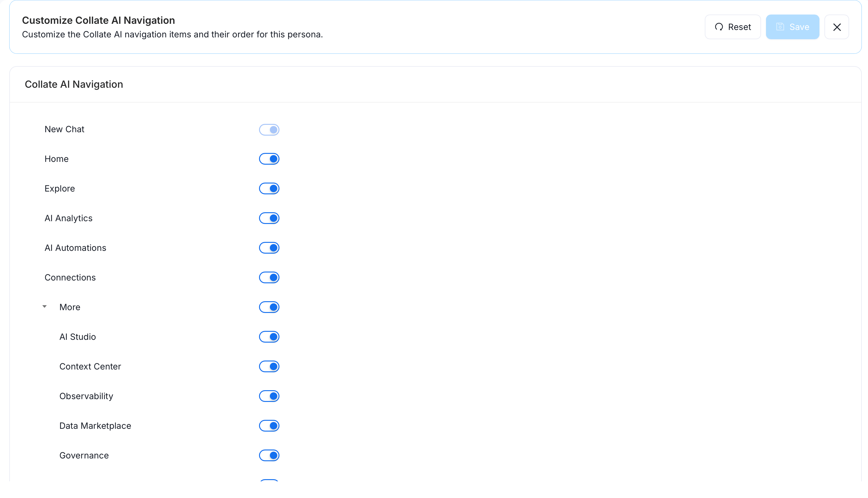Click the Observability sub-item label

[x=86, y=396]
